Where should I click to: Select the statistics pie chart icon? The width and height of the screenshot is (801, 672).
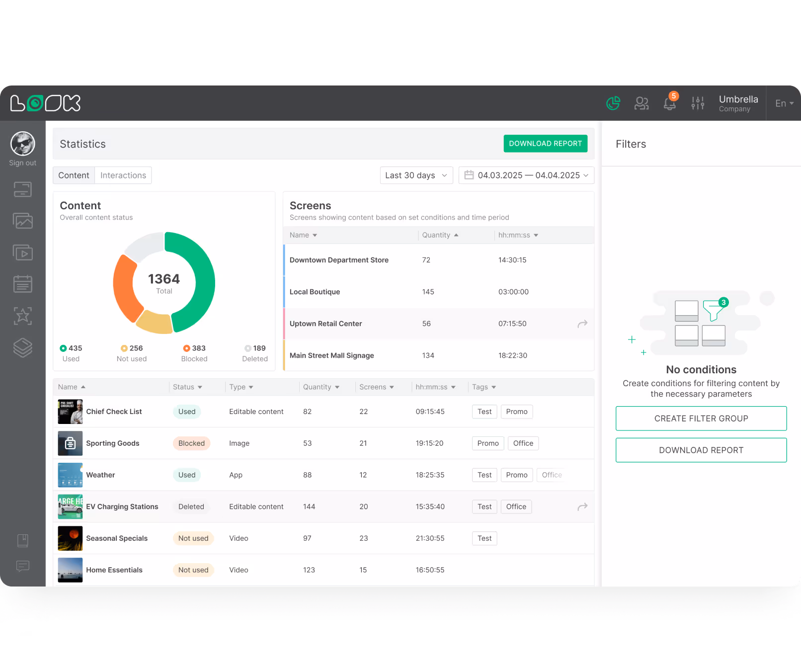[x=613, y=103]
